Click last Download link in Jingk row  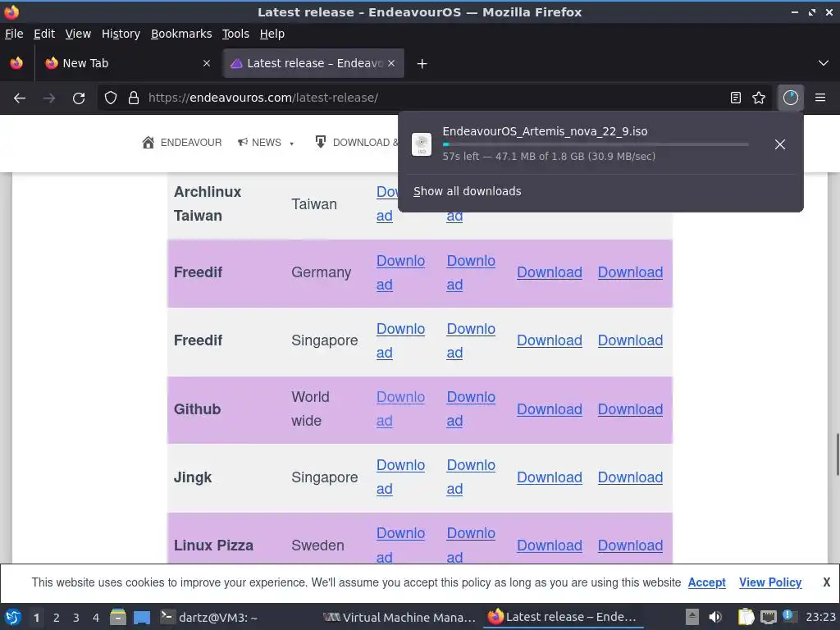coord(630,477)
